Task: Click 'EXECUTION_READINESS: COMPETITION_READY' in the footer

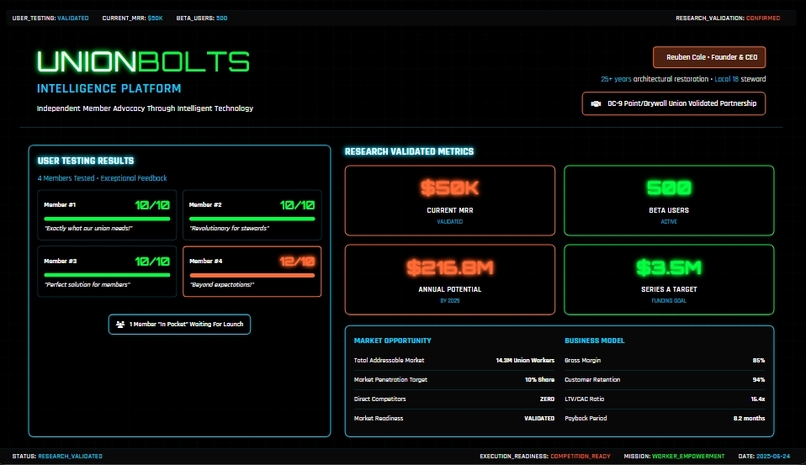Action: click(x=545, y=456)
